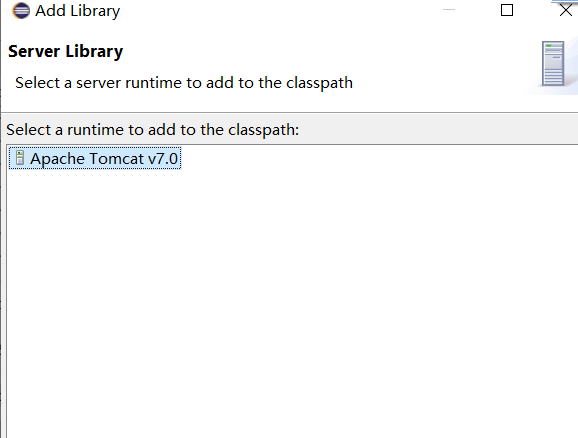Minimize the Add Library dialog

click(449, 10)
